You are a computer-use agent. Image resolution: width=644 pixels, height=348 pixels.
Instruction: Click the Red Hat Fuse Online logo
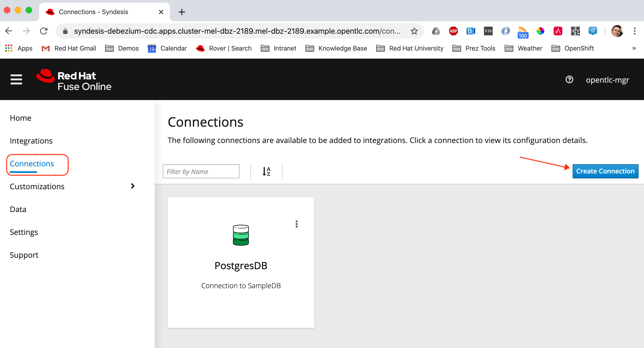[x=74, y=80]
